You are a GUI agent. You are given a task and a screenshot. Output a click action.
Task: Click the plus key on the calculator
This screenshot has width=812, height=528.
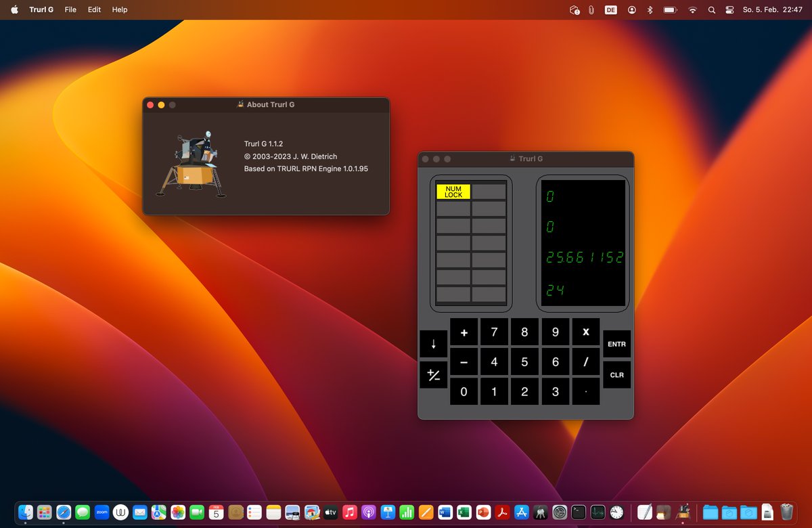click(x=464, y=332)
